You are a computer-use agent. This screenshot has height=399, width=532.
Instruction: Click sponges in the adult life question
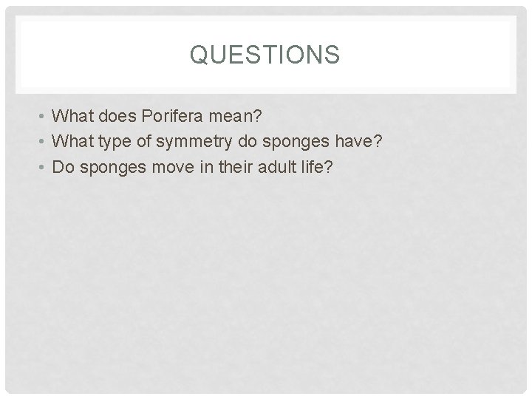coord(110,167)
